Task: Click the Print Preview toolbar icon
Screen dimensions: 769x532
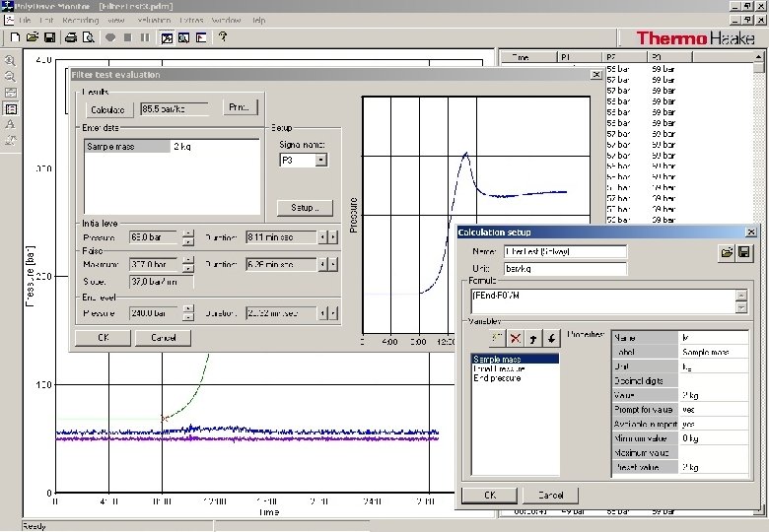Action: [89, 38]
